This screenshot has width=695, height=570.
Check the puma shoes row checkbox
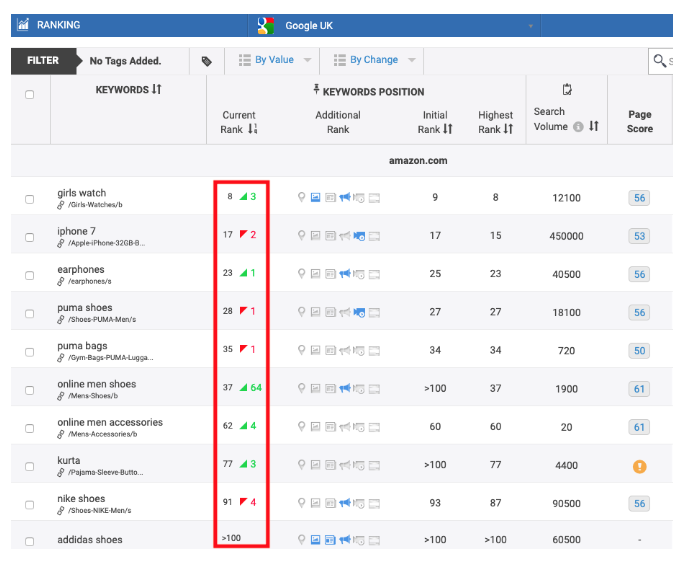tap(30, 313)
